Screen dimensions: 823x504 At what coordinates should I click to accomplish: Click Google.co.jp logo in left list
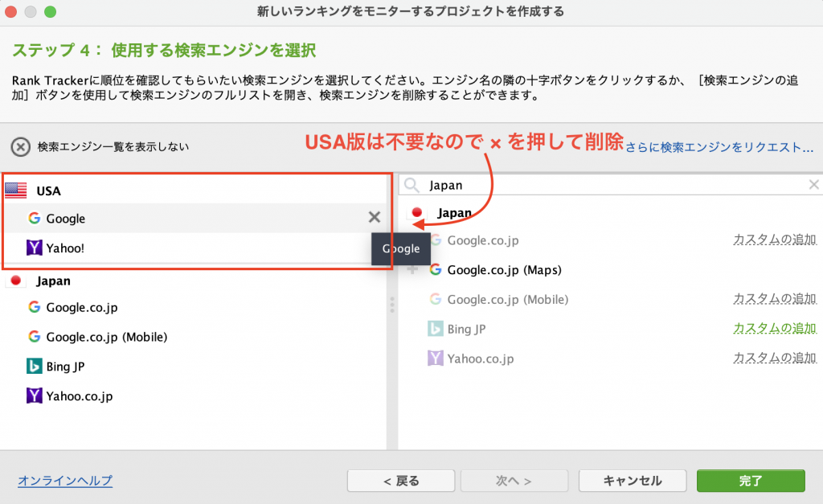point(34,306)
